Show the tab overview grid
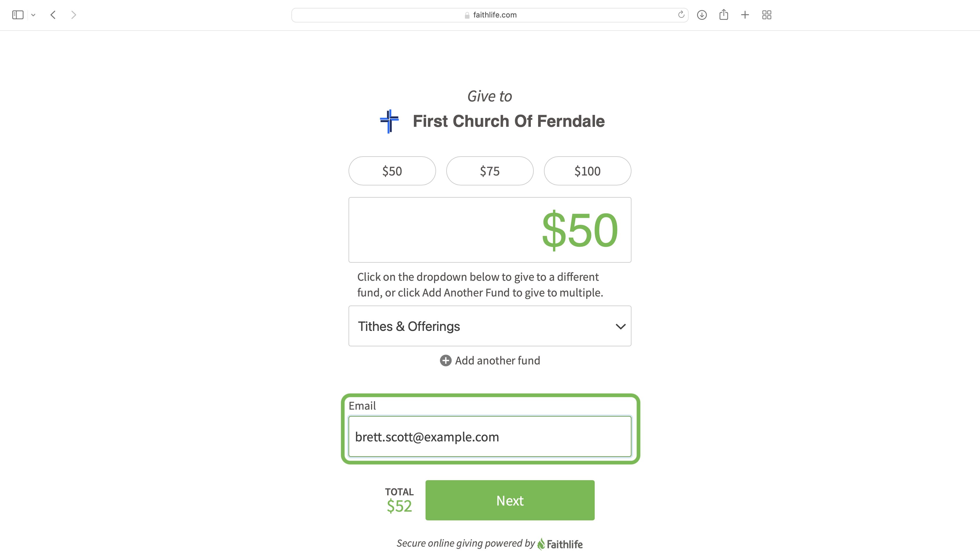The width and height of the screenshot is (980, 551). coord(766,15)
